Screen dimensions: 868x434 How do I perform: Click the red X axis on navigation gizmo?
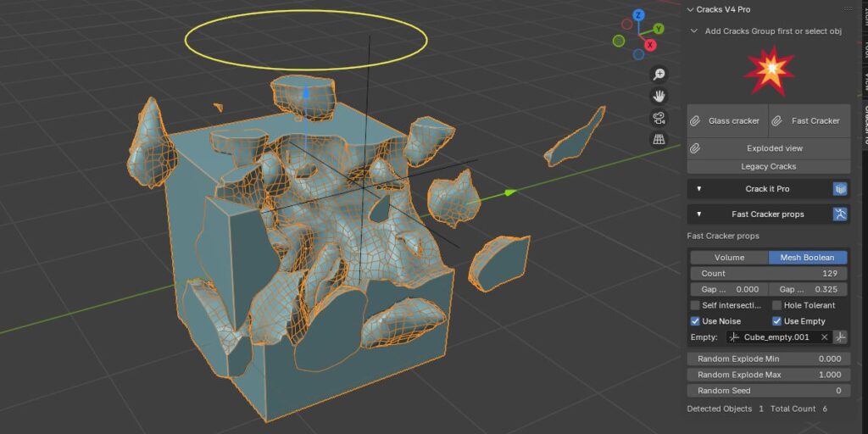[650, 45]
